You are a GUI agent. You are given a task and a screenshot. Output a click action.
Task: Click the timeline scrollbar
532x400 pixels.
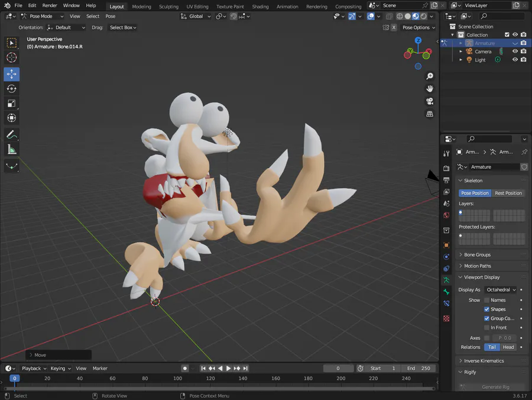[219, 388]
